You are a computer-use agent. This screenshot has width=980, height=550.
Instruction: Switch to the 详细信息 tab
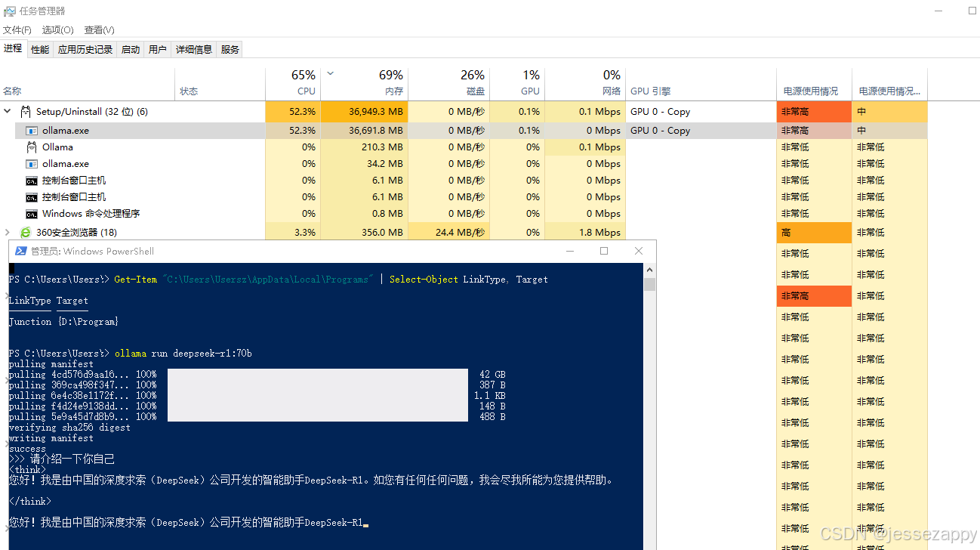194,49
